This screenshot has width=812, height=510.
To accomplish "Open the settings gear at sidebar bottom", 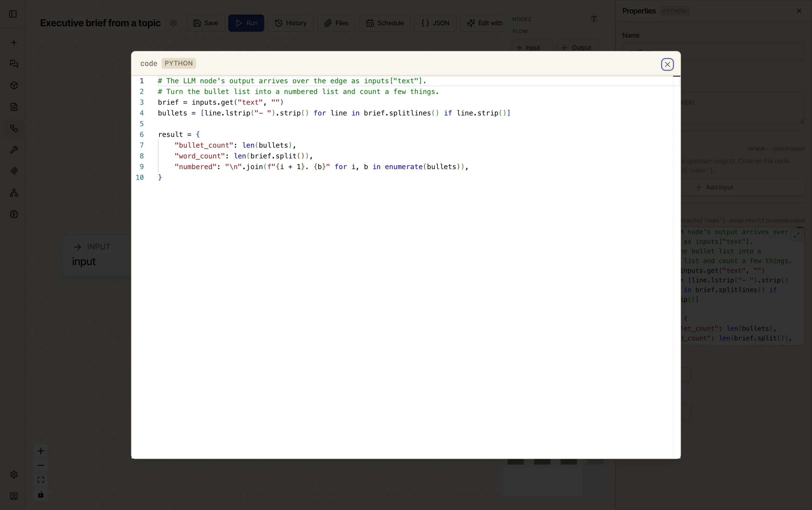I will pyautogui.click(x=14, y=475).
